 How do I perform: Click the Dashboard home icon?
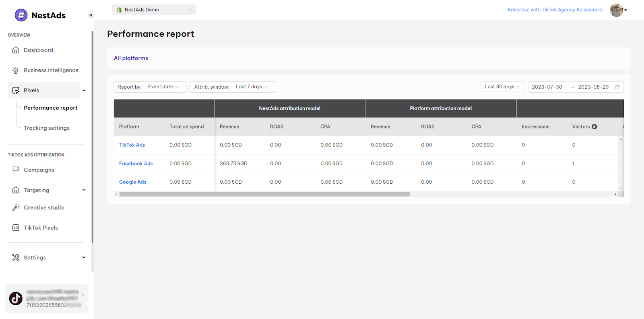click(x=16, y=50)
